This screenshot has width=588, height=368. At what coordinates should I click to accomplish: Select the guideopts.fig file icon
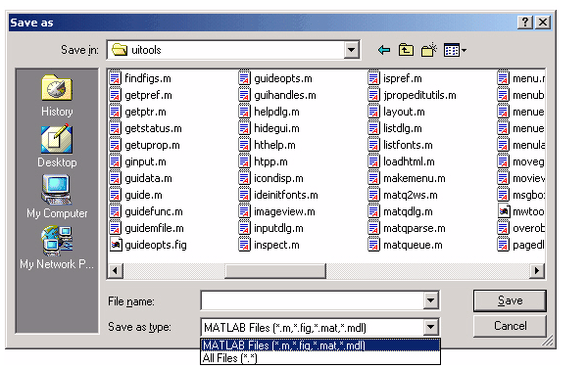coord(116,245)
